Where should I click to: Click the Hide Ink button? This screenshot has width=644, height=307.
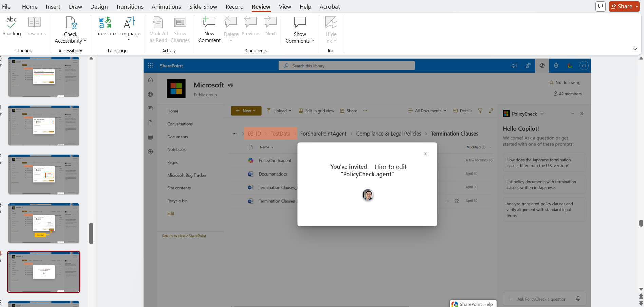(331, 30)
